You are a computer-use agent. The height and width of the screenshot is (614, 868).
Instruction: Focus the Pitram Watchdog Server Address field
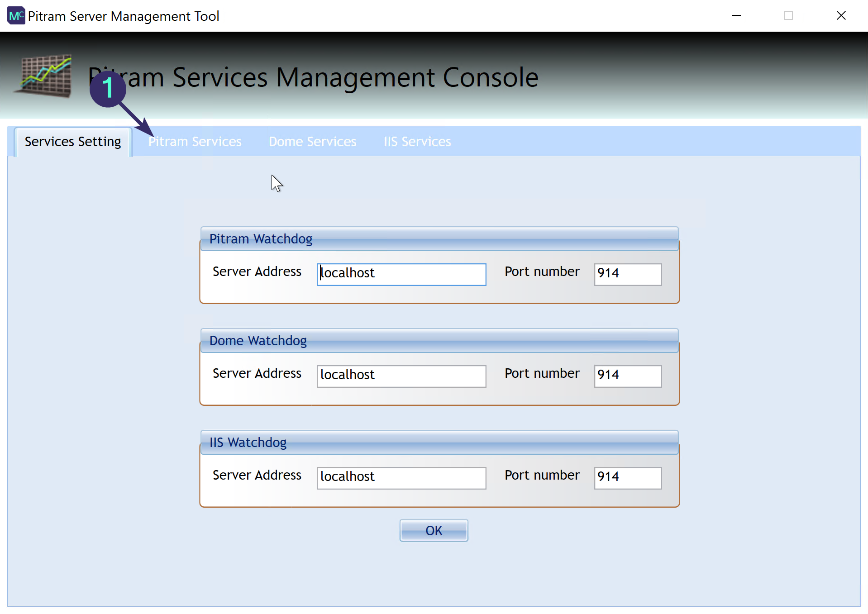[401, 274]
